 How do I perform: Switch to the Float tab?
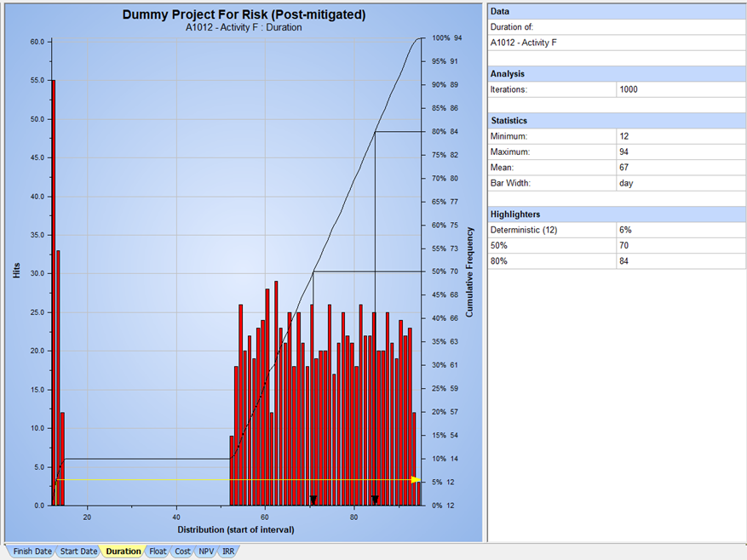coord(157,551)
